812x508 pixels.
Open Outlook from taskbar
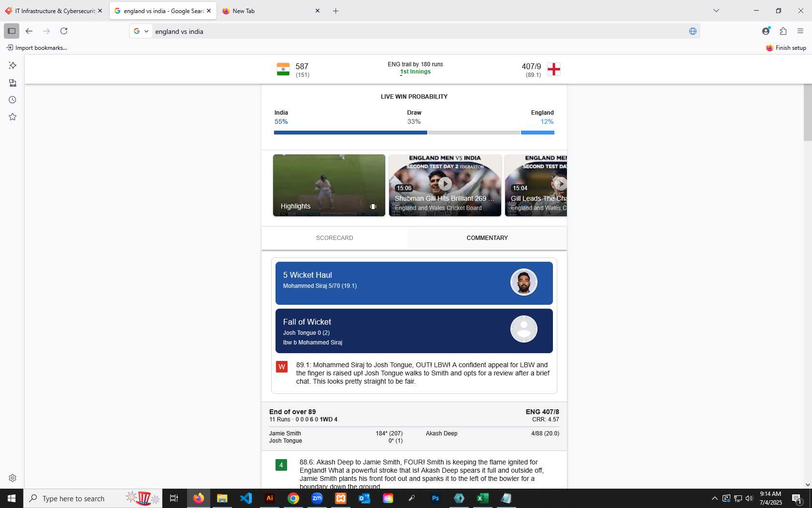pos(364,498)
